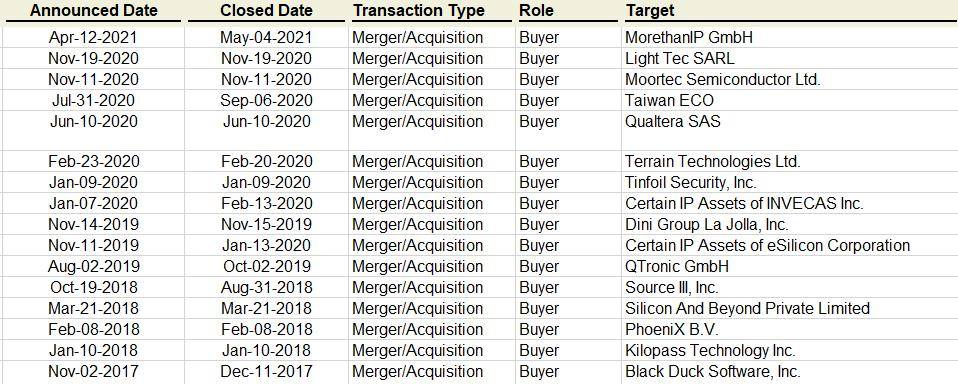Screen dimensions: 958x384
Task: Click the Closed Date column header
Action: pyautogui.click(x=266, y=10)
